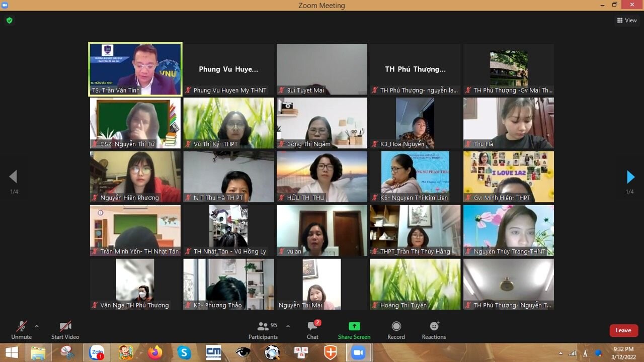The height and width of the screenshot is (362, 644).
Task: Select the HỮU THỊ THU video tile
Action: [321, 176]
